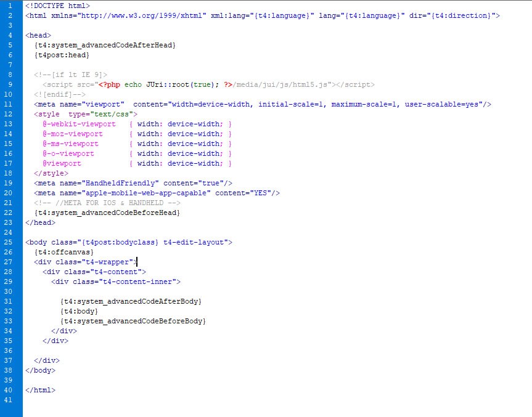Click the </div> on line 37
Image resolution: width=532 pixels, height=417 pixels.
coord(47,360)
